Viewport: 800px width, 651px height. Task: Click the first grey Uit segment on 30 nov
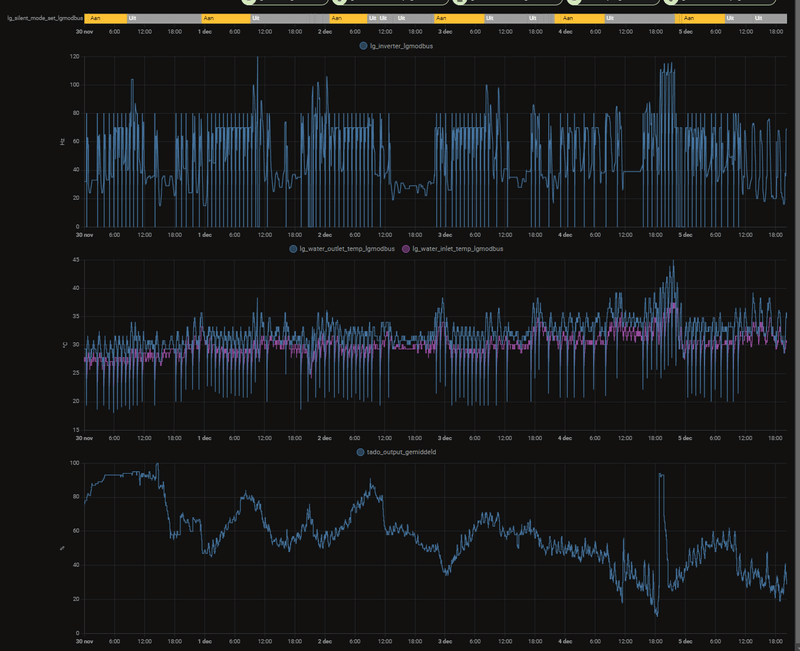point(163,18)
